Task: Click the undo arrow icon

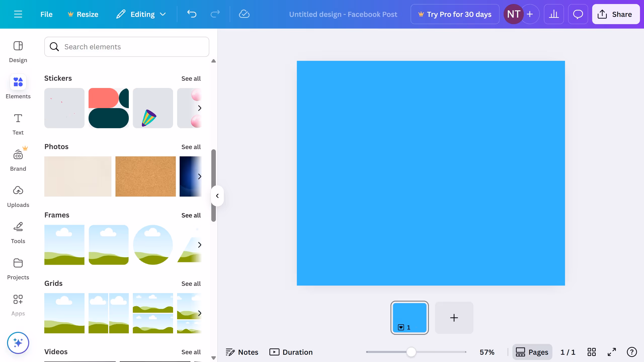Action: pyautogui.click(x=192, y=14)
